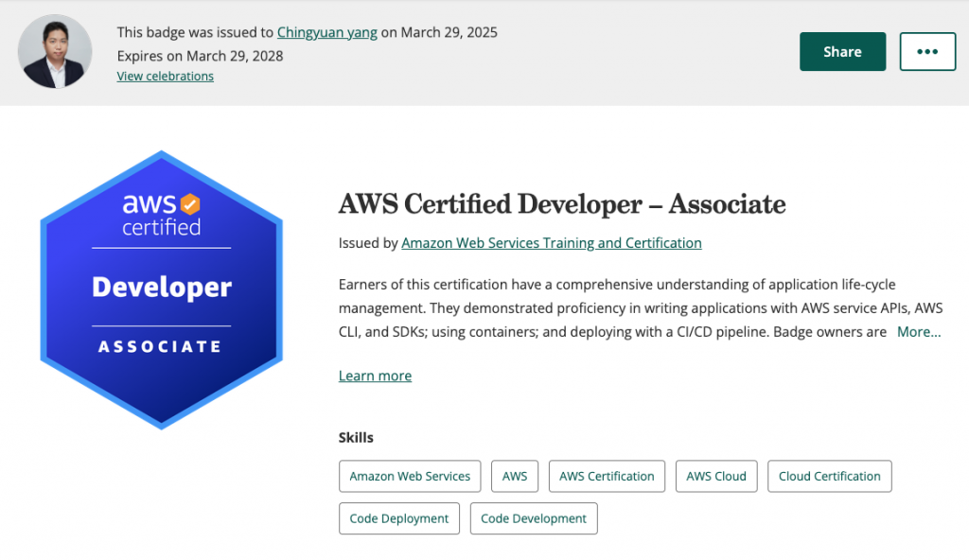Image resolution: width=969 pixels, height=560 pixels.
Task: Click the profile photo avatar
Action: [55, 51]
